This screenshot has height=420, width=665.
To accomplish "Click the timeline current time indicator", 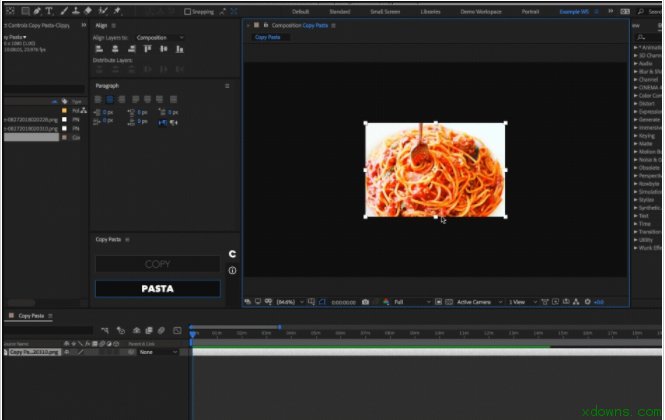I will tap(193, 333).
